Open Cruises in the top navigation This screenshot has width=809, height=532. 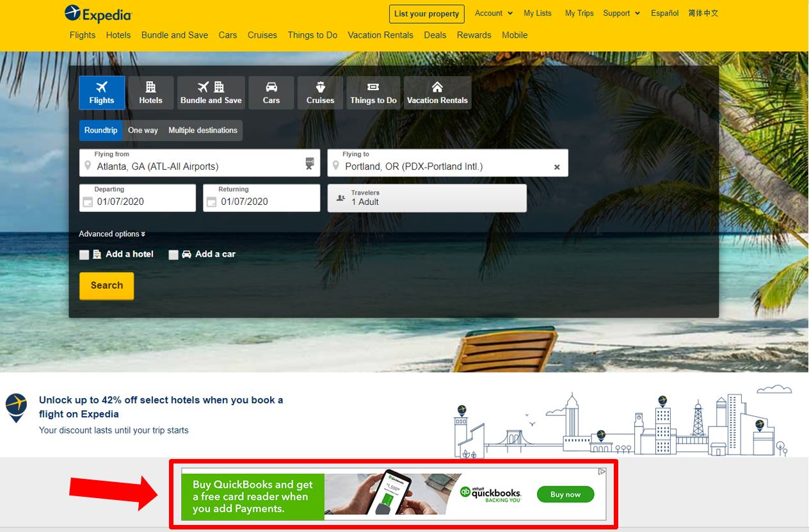[x=262, y=35]
